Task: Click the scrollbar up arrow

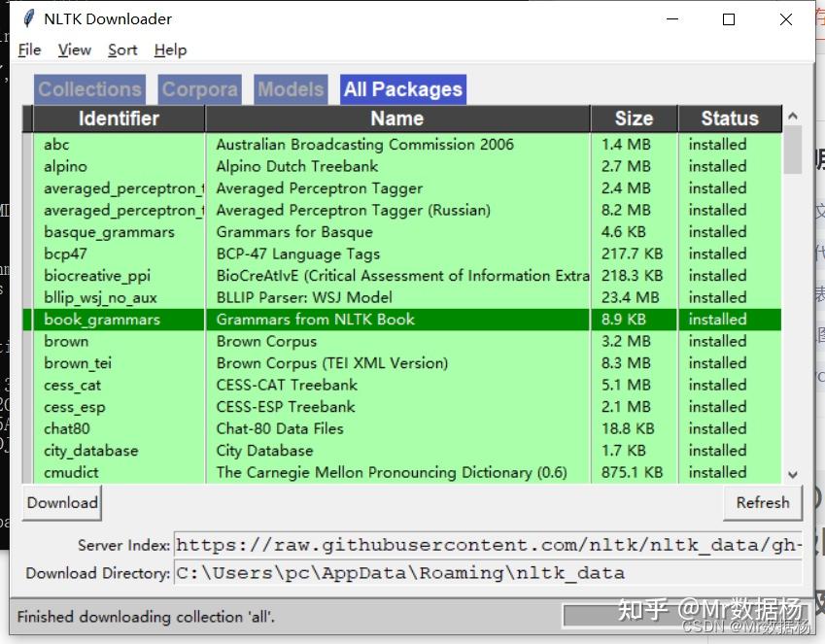Action: pyautogui.click(x=793, y=116)
